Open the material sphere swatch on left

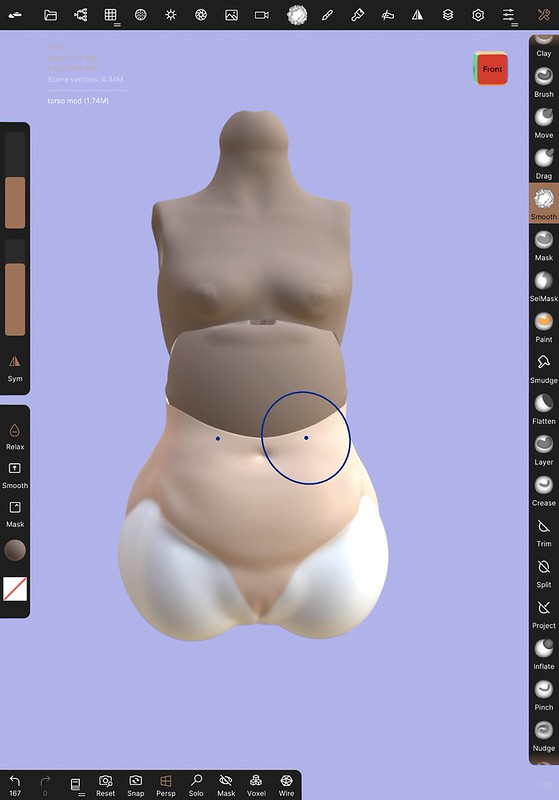[15, 551]
